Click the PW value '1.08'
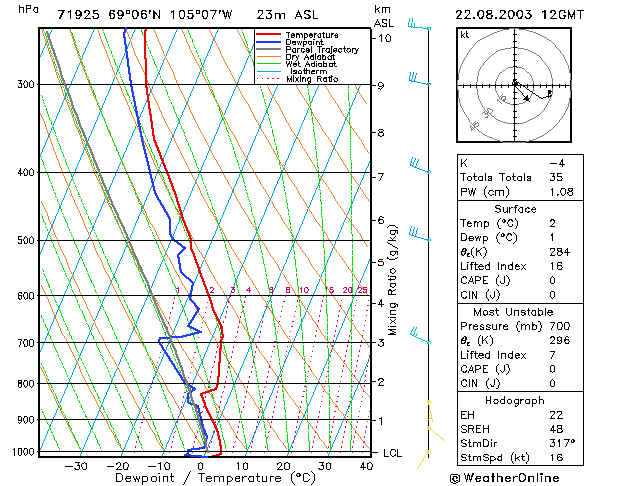 (561, 192)
